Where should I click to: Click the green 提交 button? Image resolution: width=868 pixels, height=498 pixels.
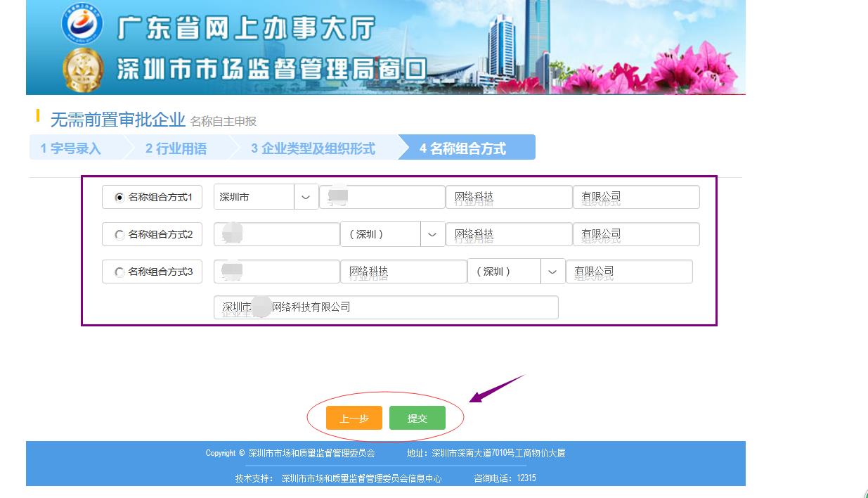pos(417,418)
